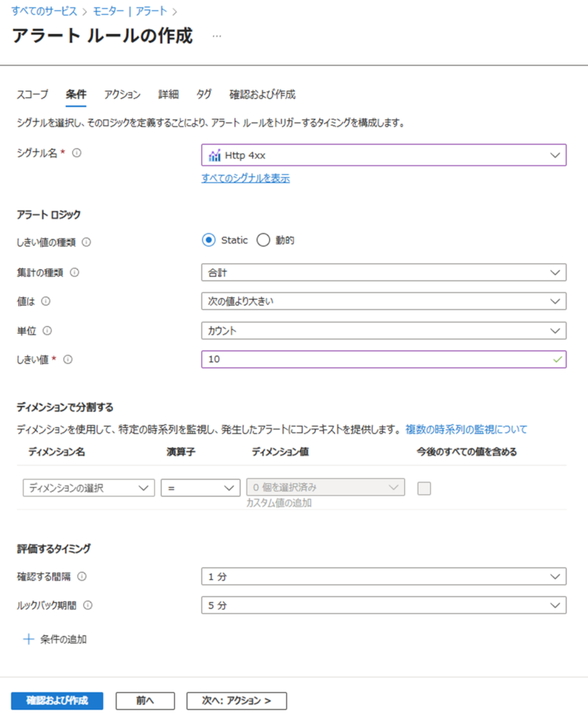Screen dimensions: 588x718
Task: Click info icon beside しきい値の種類
Action: pyautogui.click(x=87, y=242)
